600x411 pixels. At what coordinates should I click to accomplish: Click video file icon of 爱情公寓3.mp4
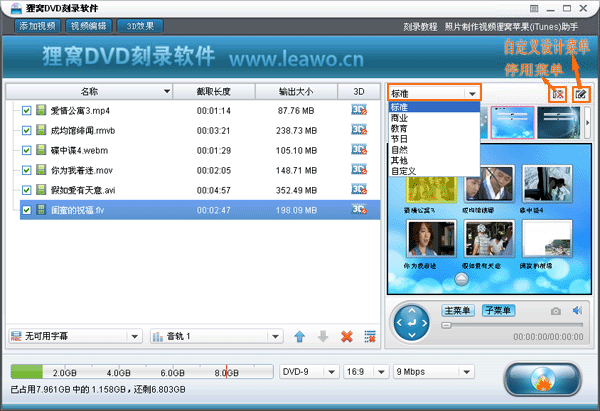click(x=41, y=110)
